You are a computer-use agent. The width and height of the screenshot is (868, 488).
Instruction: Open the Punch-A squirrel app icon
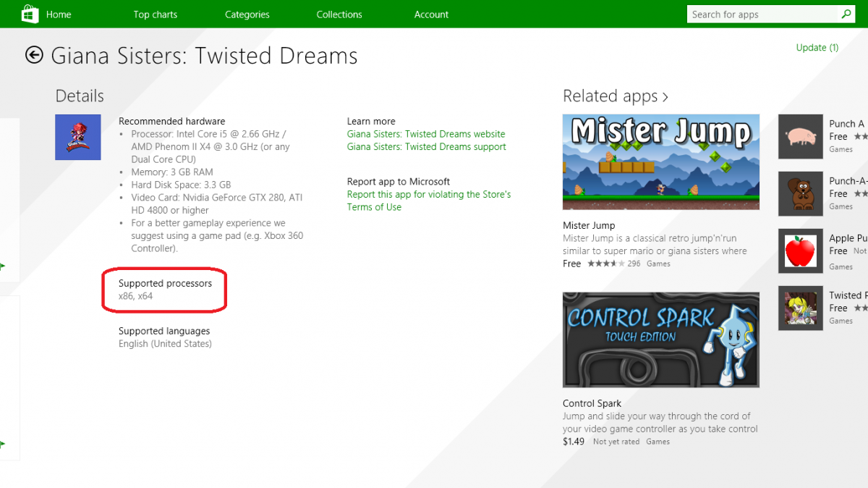tap(801, 193)
